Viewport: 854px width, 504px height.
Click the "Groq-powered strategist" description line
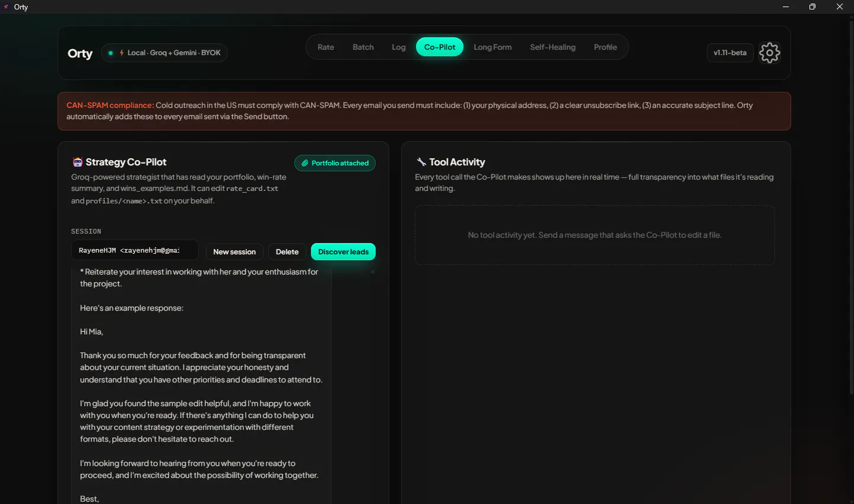click(x=179, y=177)
